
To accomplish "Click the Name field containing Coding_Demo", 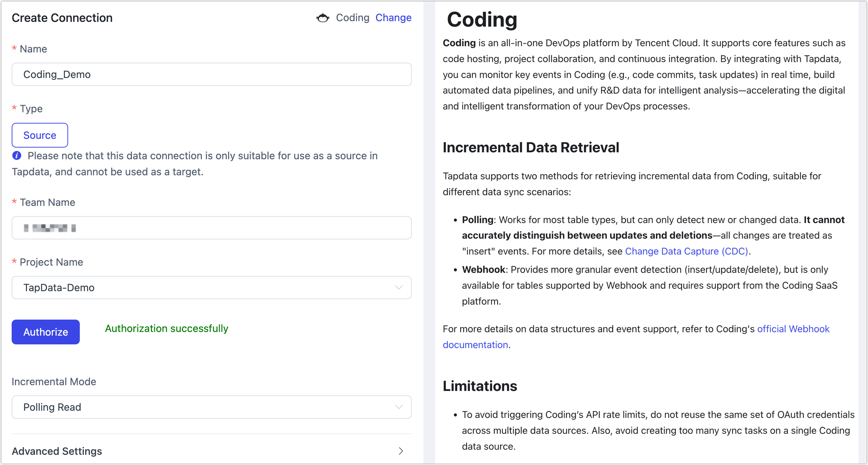I will 211,74.
